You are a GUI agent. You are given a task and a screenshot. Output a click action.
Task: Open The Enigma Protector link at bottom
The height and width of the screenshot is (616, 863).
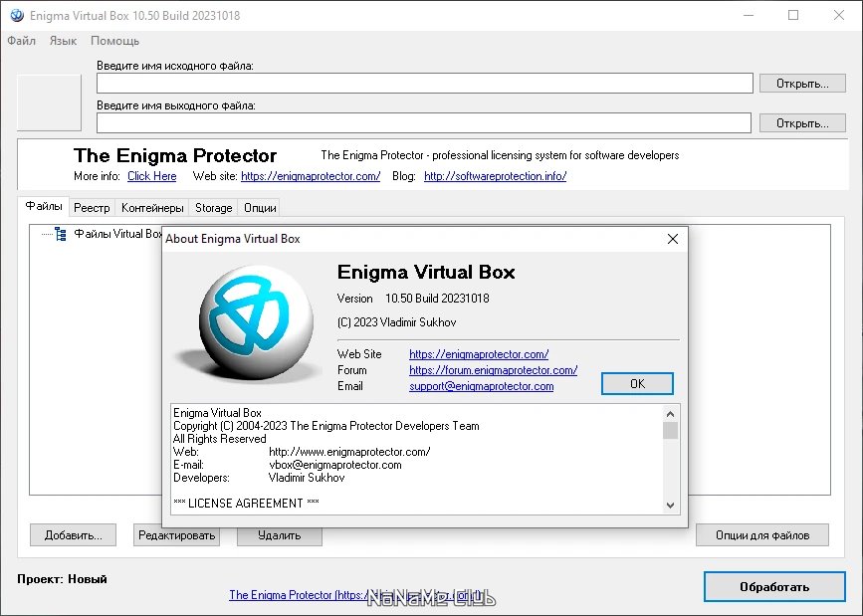[x=356, y=595]
